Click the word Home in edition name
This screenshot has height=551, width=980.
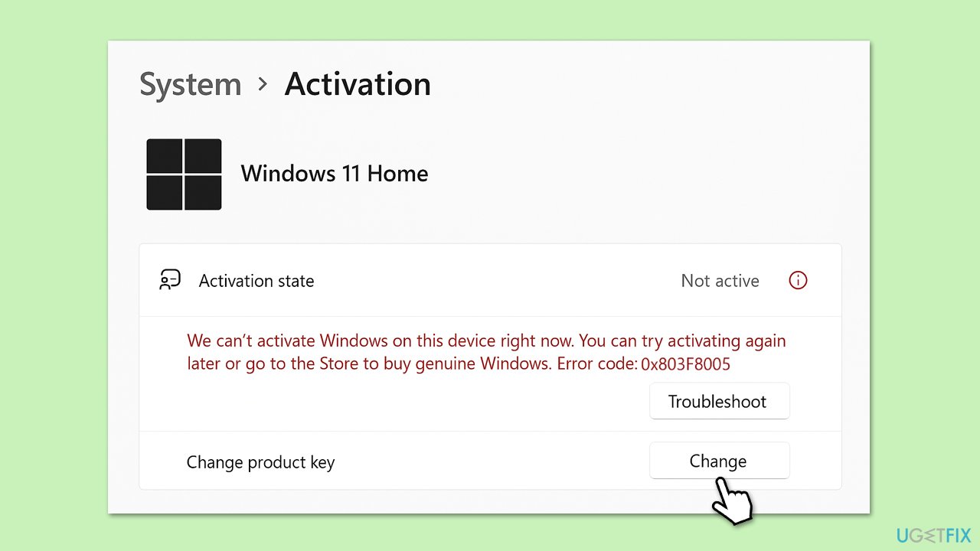(x=397, y=174)
